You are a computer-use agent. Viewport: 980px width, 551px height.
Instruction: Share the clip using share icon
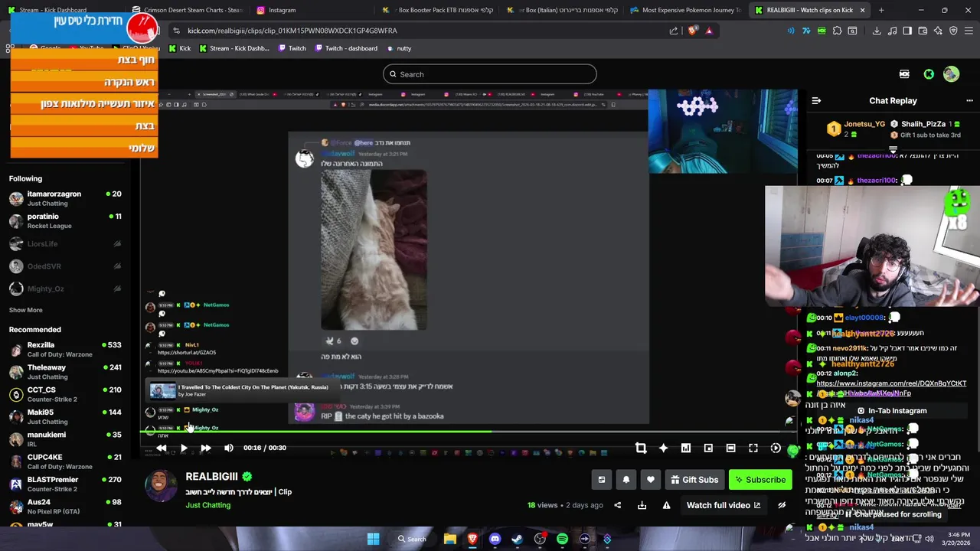(617, 505)
